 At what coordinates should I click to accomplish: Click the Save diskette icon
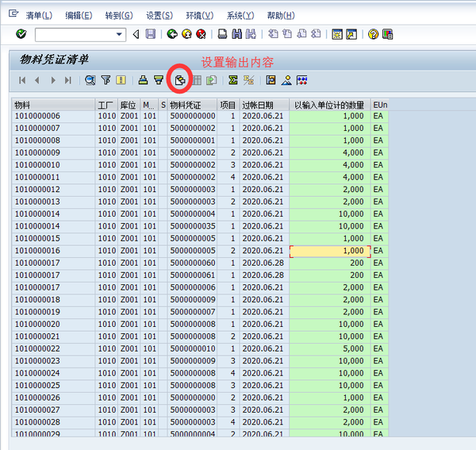coord(150,34)
